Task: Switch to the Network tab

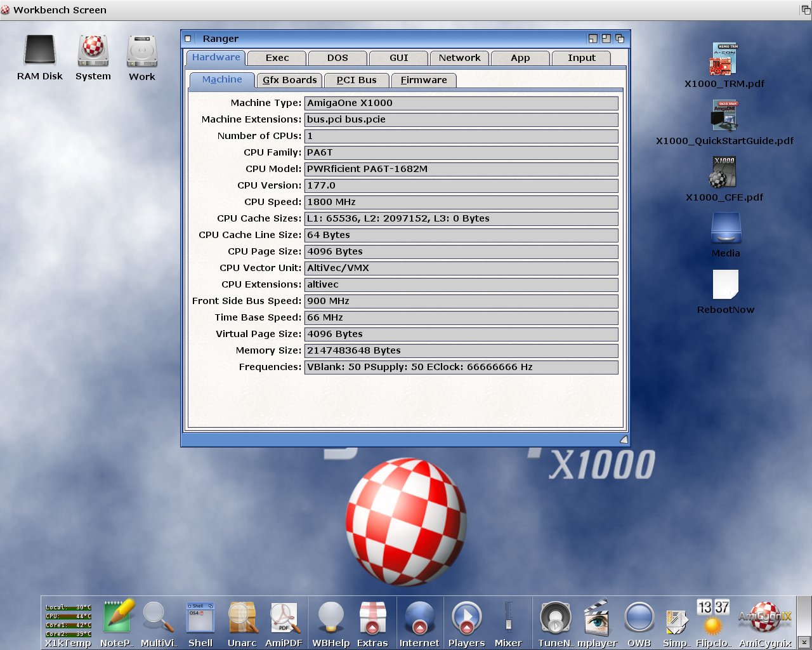Action: click(459, 58)
